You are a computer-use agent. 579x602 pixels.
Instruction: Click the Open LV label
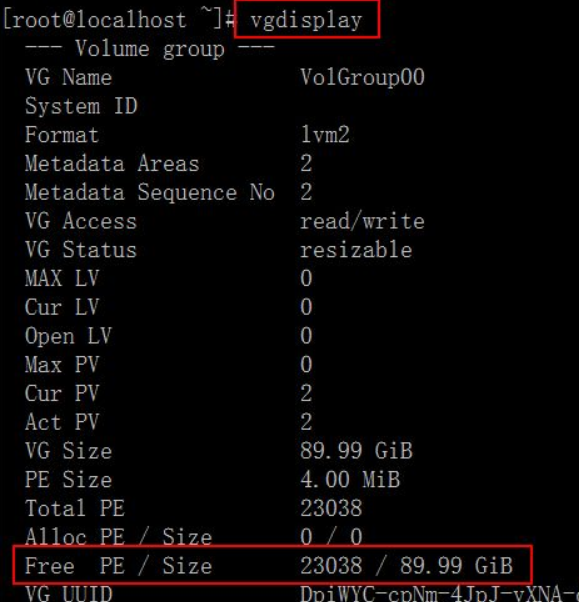[x=68, y=336]
